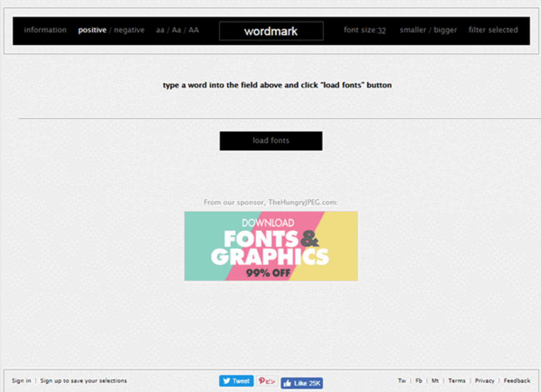Set capitalized 'Aa' text case

tap(176, 30)
